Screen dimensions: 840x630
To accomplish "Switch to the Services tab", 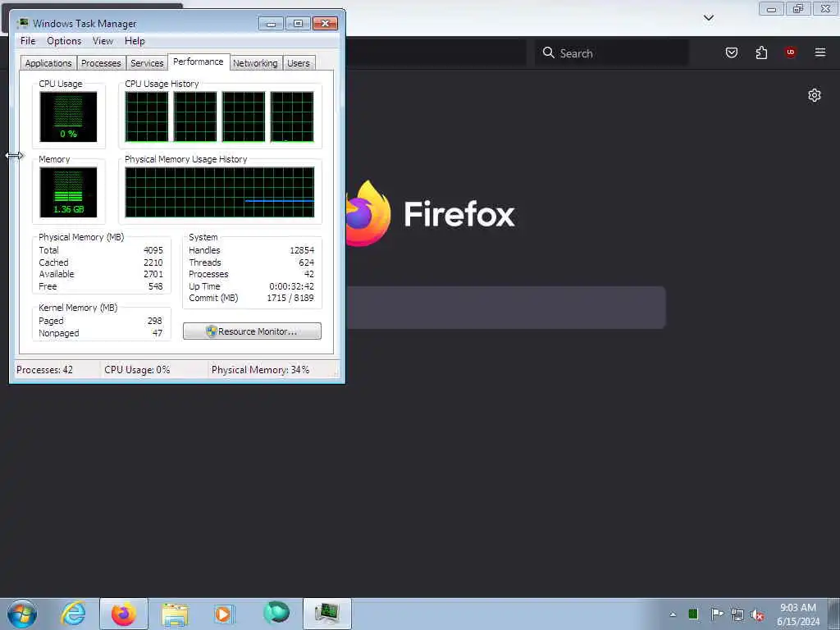I will [147, 63].
